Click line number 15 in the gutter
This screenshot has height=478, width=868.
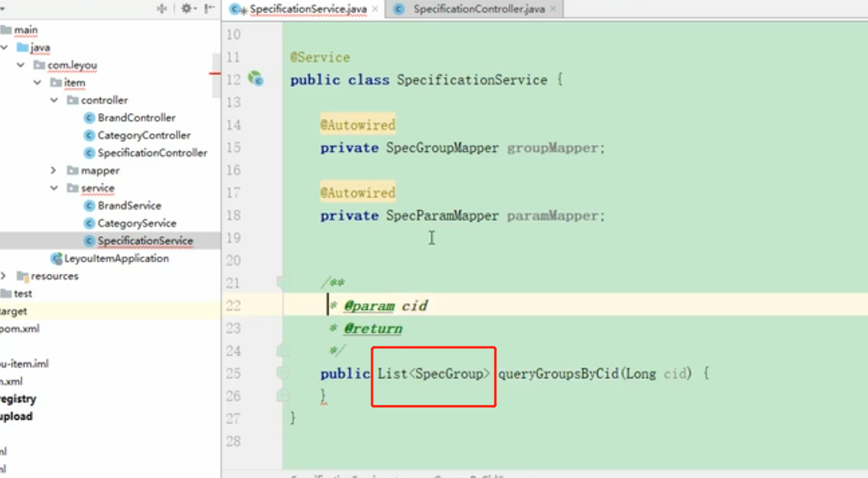click(234, 148)
